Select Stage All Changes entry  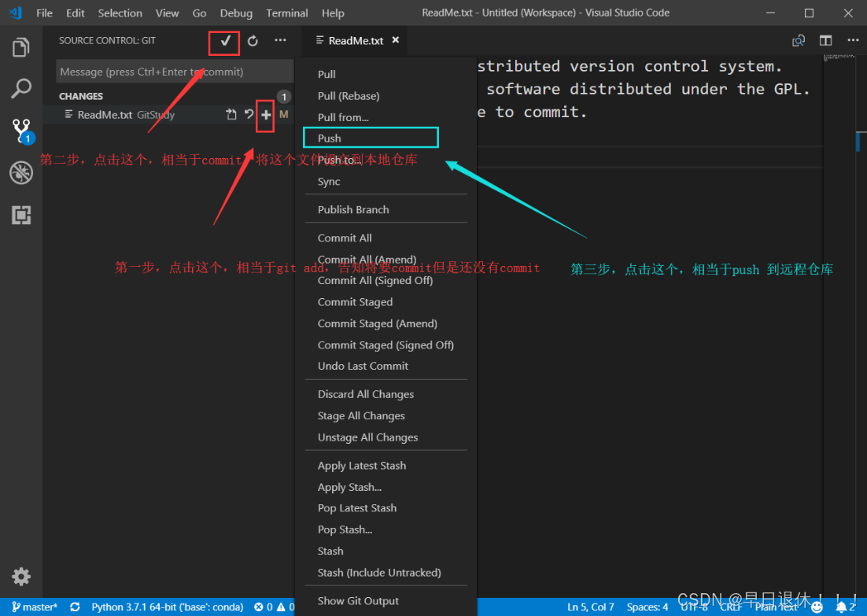(386, 416)
